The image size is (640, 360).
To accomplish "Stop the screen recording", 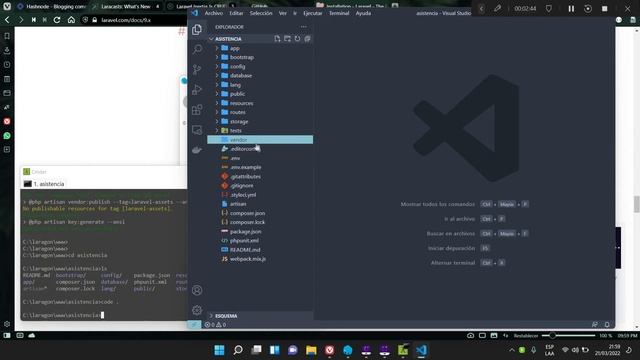I will (604, 9).
